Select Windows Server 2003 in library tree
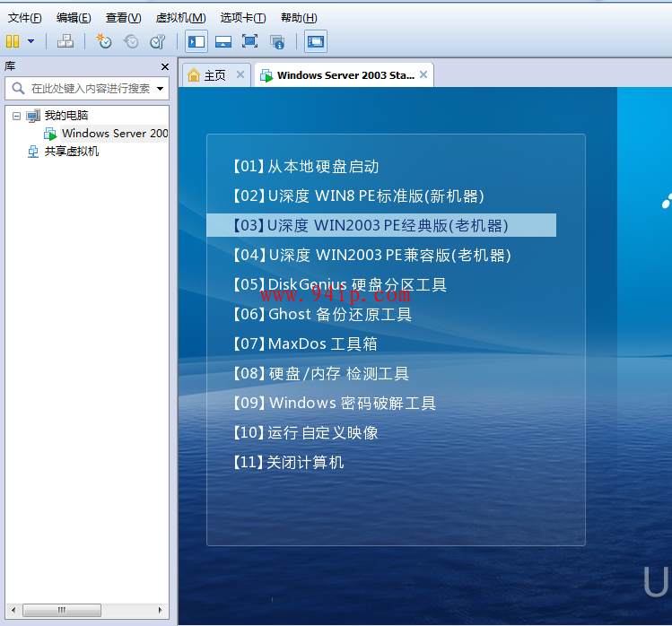Viewport: 672px width, 626px height. [115, 134]
